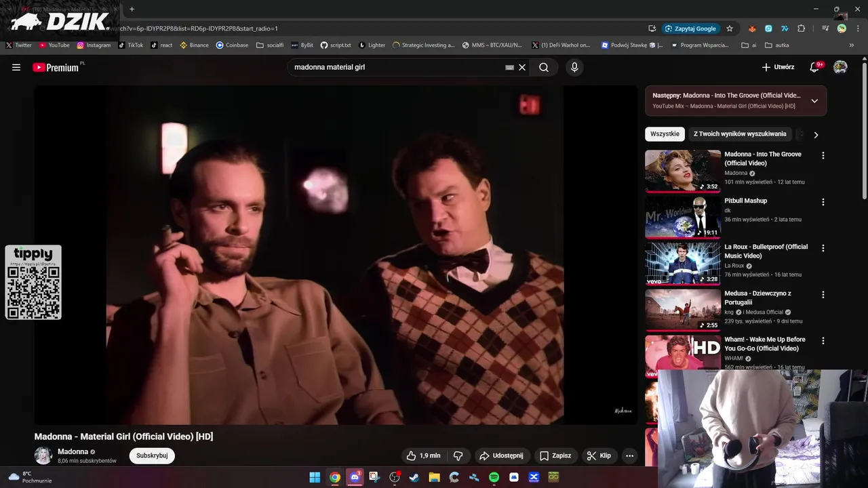Open Spotify from the taskbar
The height and width of the screenshot is (488, 868).
494,477
